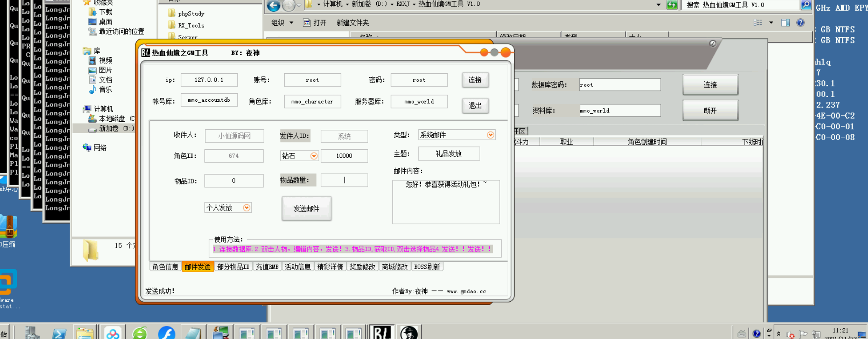The image size is (868, 339).
Task: Change the Explorer view layout icon
Action: coord(758,23)
